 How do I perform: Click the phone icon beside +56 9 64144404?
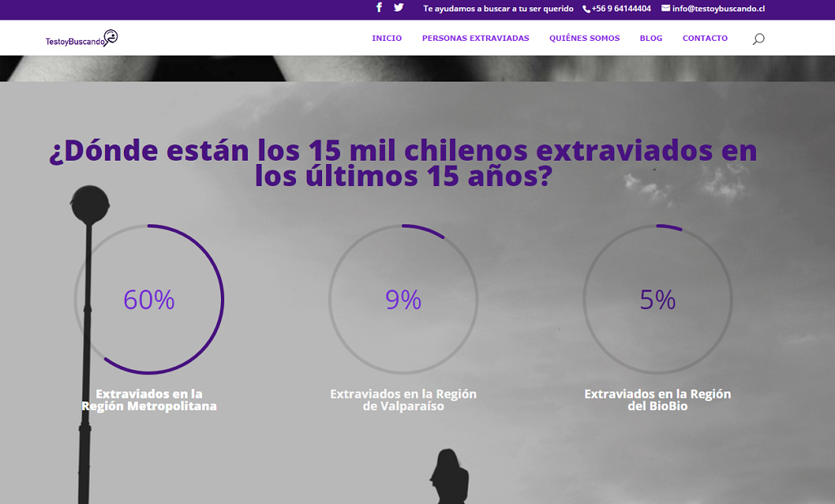click(586, 9)
